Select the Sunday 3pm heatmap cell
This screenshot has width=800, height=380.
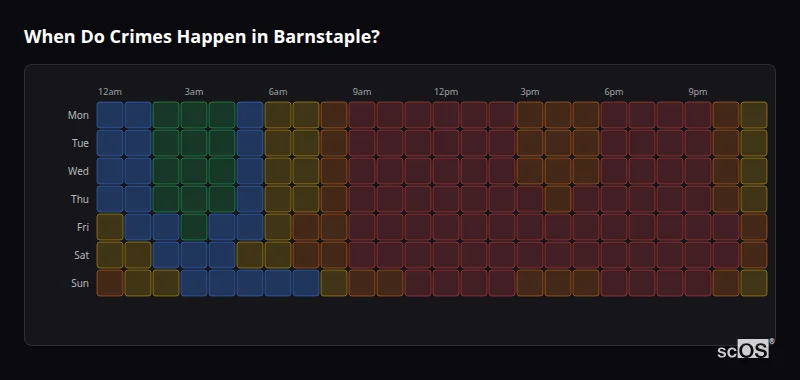[x=530, y=283]
